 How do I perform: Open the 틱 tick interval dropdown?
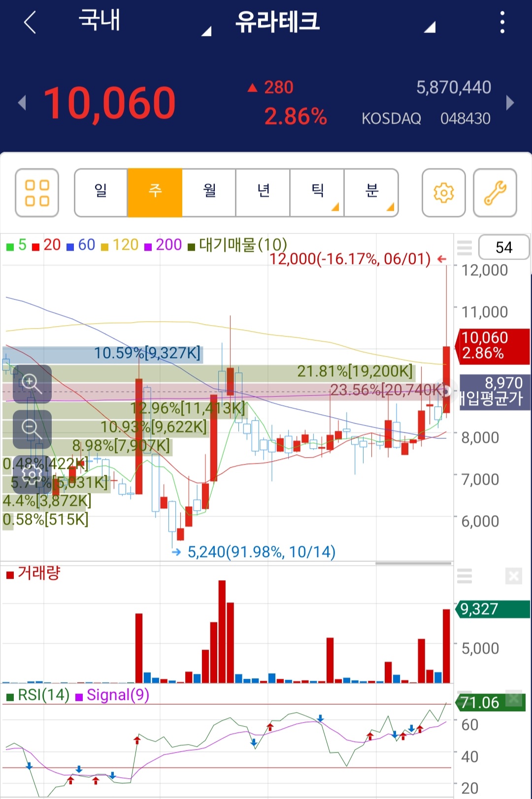click(317, 193)
